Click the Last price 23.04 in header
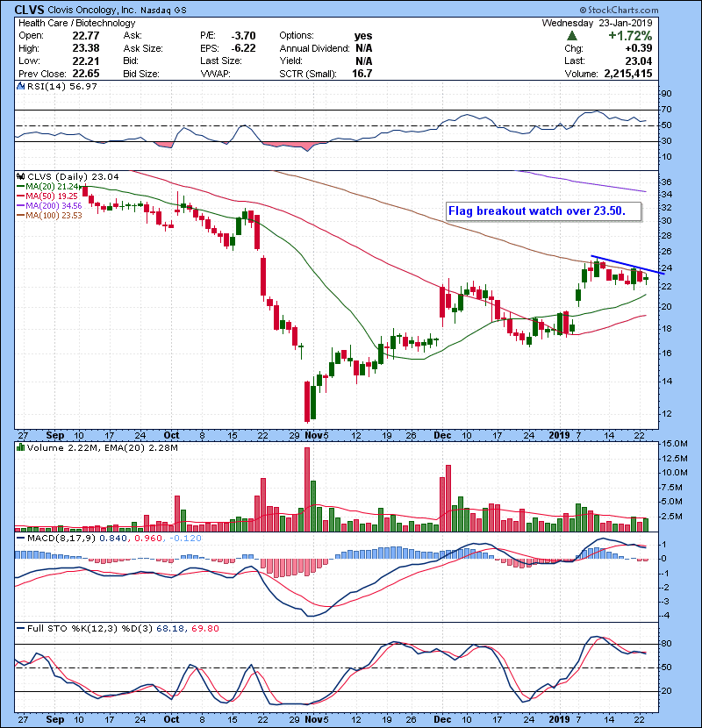Image resolution: width=702 pixels, height=728 pixels. (x=638, y=61)
